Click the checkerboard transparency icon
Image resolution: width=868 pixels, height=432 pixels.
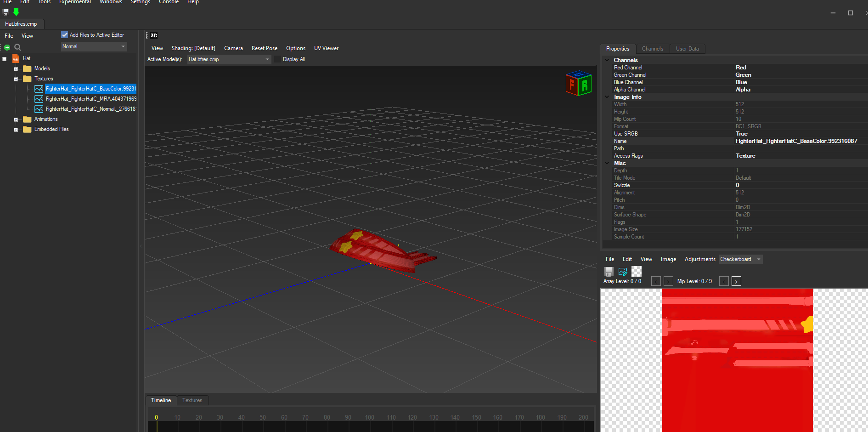point(636,272)
